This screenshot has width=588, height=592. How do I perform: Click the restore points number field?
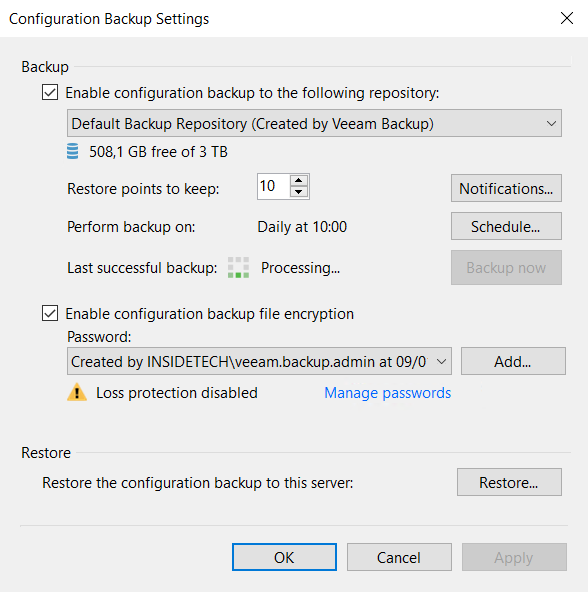pos(274,186)
